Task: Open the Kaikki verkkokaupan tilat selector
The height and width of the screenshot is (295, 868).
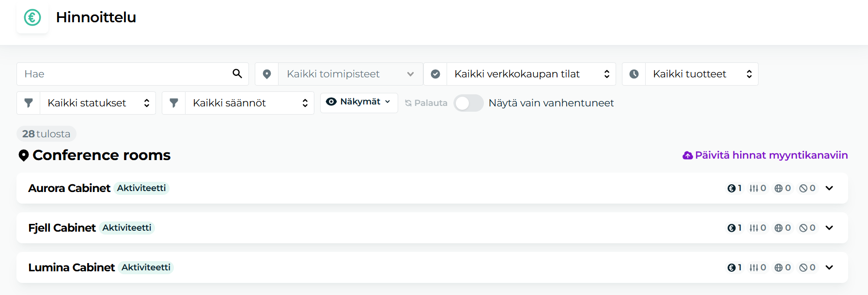Action: (531, 74)
